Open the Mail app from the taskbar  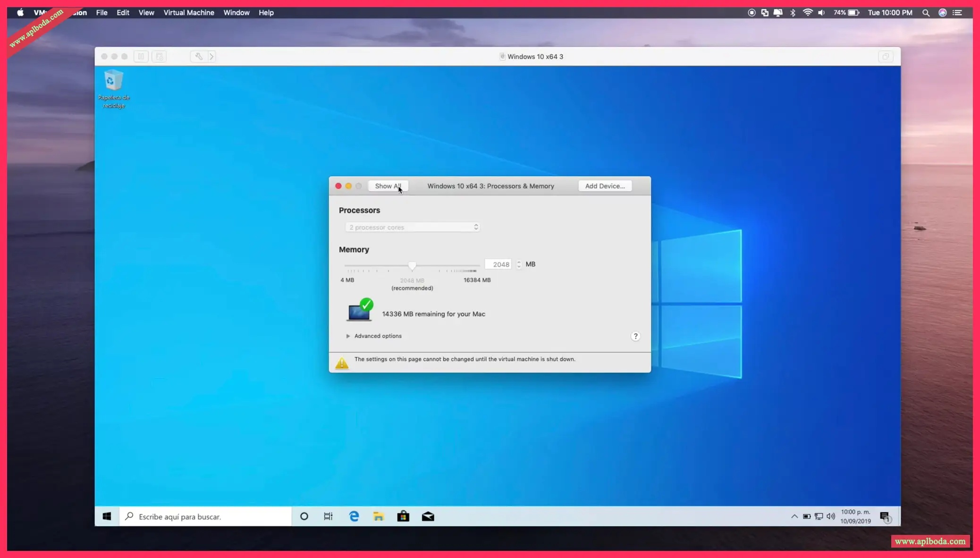pyautogui.click(x=428, y=516)
